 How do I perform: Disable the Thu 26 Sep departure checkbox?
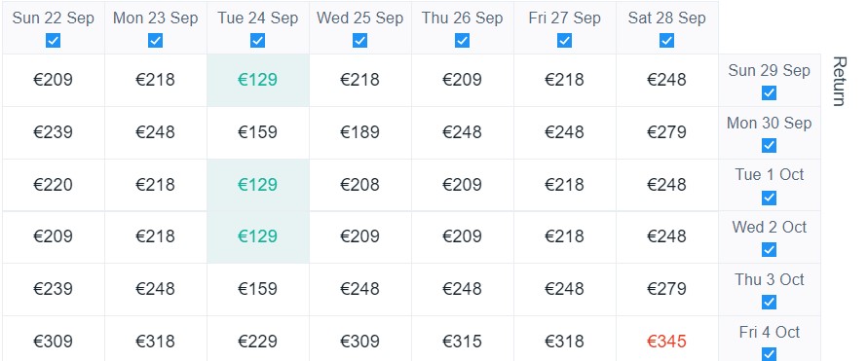click(462, 40)
